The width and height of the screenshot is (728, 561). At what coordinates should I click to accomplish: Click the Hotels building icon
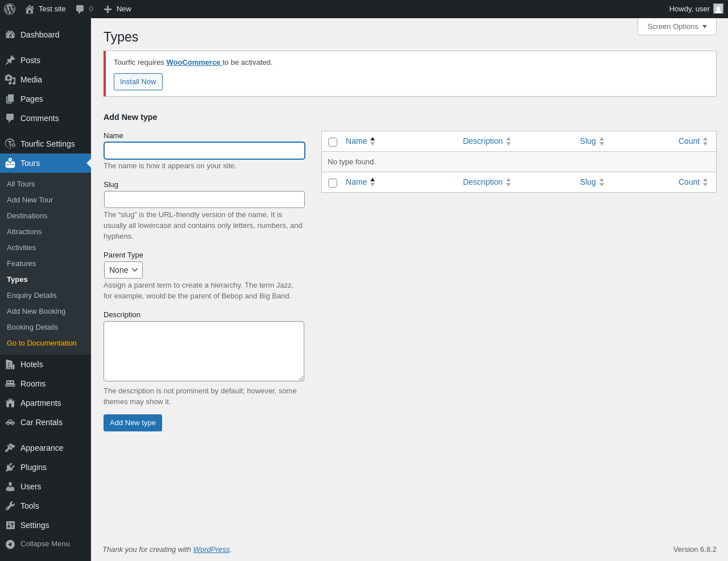click(x=10, y=364)
